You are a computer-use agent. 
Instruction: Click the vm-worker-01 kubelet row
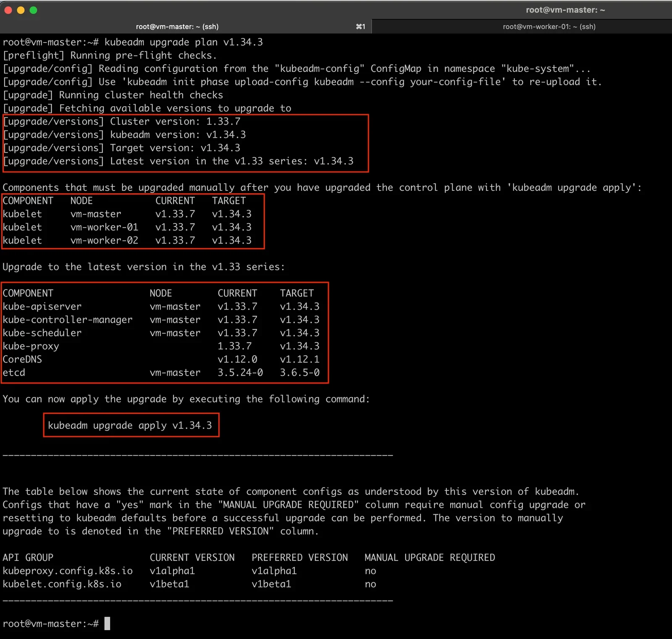[x=127, y=227]
